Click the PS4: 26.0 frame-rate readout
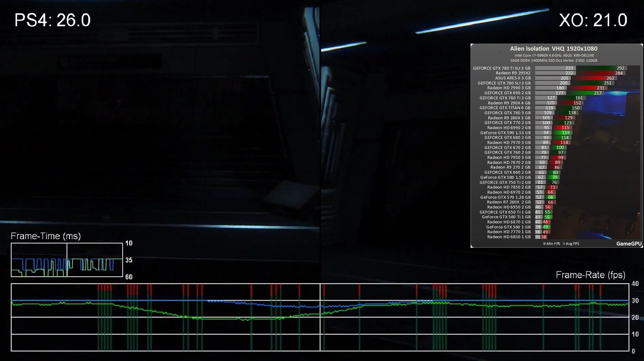The width and height of the screenshot is (644, 361). [x=53, y=20]
